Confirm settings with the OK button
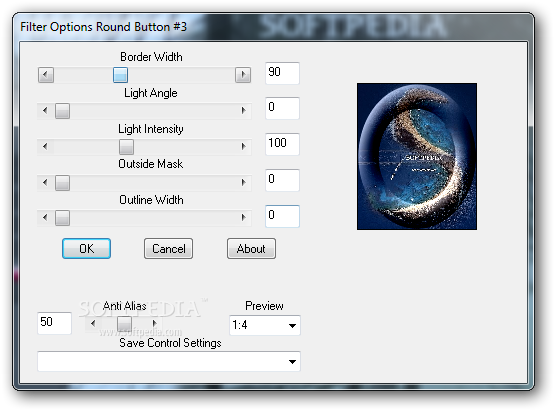This screenshot has height=411, width=555. click(86, 249)
